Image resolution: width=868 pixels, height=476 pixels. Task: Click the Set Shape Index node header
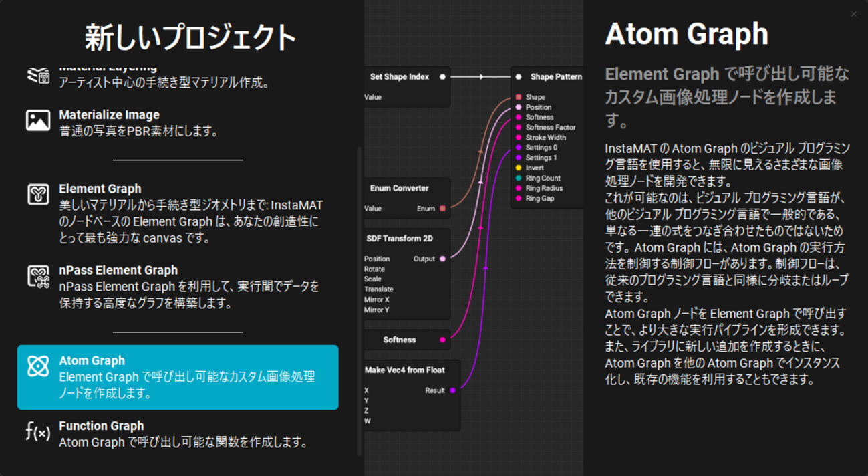point(400,77)
